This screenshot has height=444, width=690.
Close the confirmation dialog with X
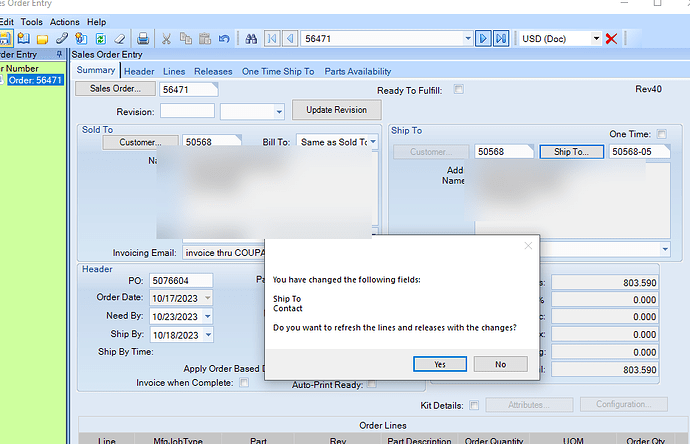[x=528, y=246]
